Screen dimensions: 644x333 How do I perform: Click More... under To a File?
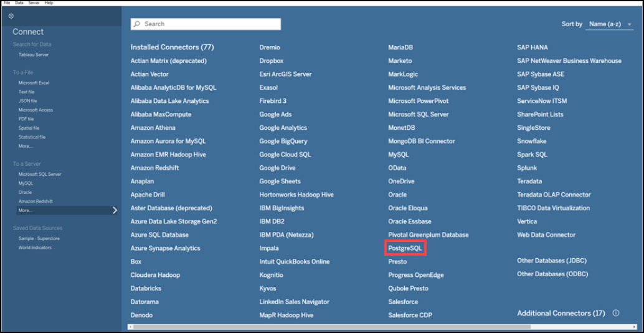pyautogui.click(x=26, y=147)
